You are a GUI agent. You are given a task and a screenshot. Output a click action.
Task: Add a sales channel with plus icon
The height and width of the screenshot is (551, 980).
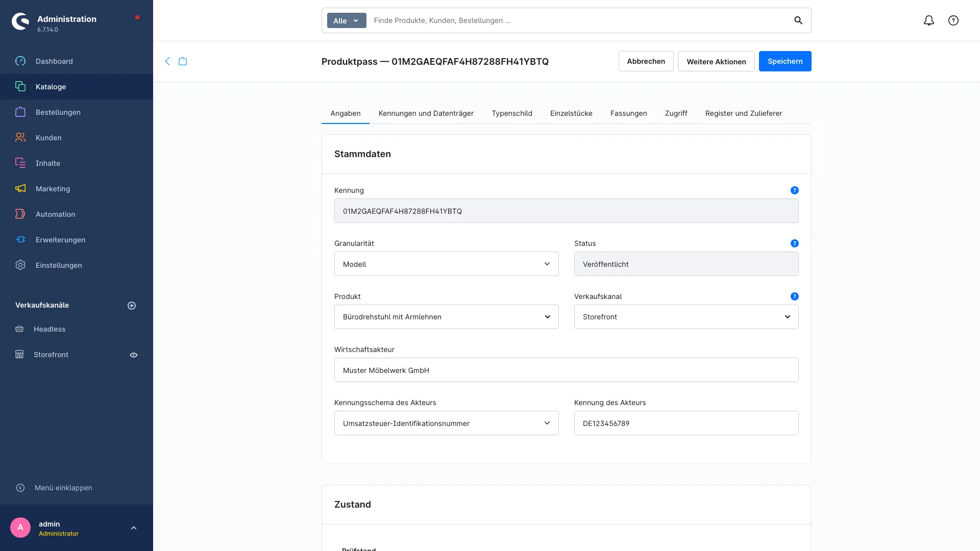[x=132, y=306]
